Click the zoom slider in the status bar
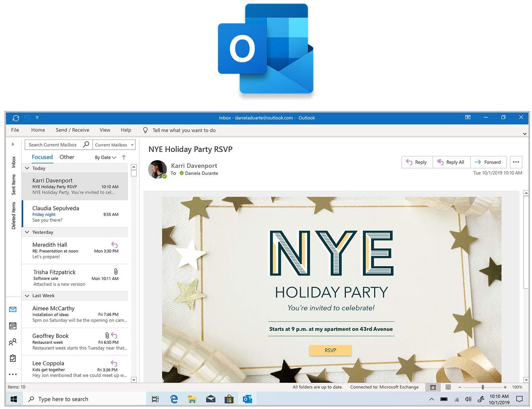532x409 pixels. click(x=482, y=387)
